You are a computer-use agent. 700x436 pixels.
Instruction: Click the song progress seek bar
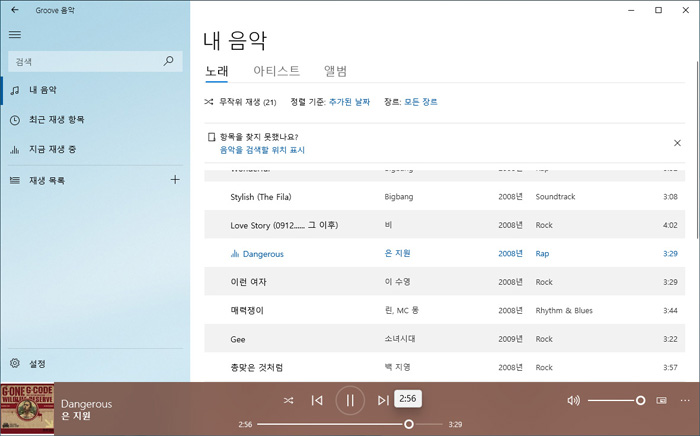332,424
